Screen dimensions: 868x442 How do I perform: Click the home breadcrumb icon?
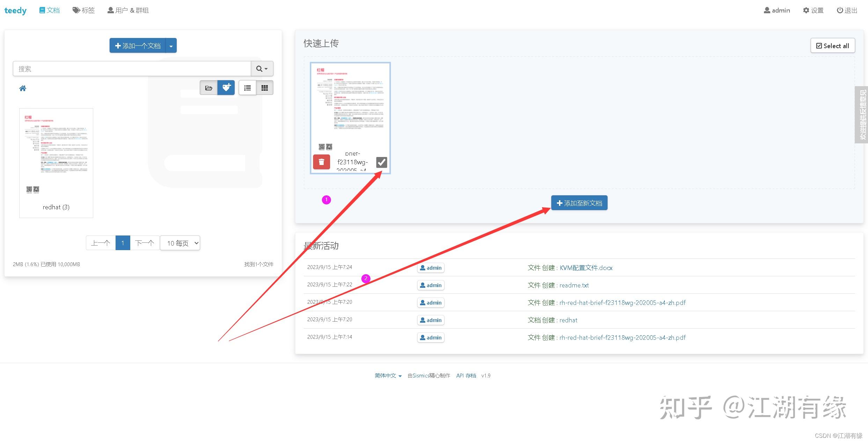coord(23,88)
